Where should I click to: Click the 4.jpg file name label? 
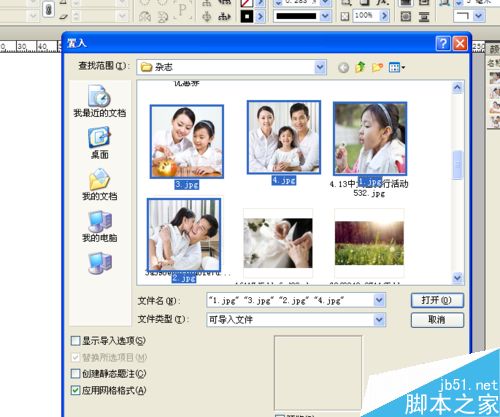click(284, 180)
